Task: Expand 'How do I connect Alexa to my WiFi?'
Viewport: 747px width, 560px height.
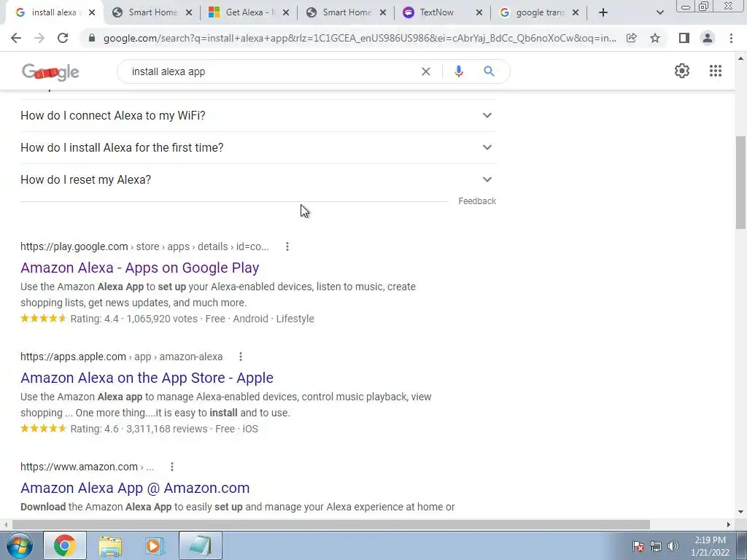Action: (x=258, y=116)
